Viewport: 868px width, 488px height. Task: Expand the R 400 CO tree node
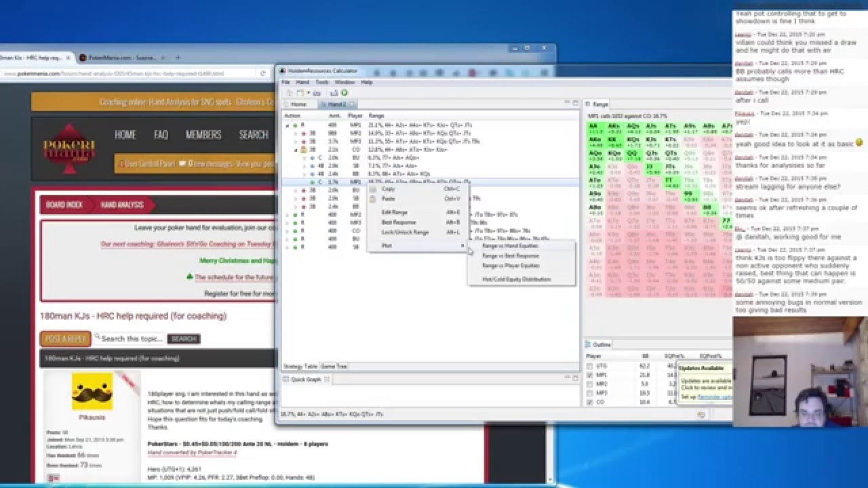(x=288, y=230)
